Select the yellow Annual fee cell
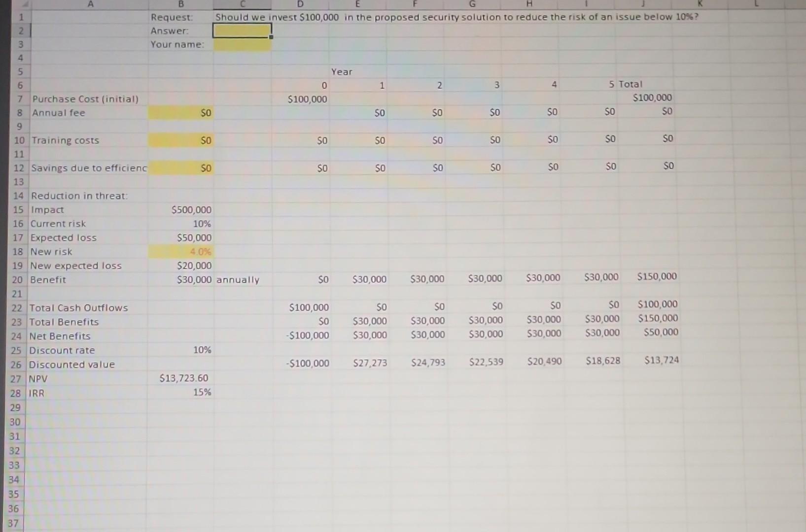Viewport: 806px width, 532px height. click(x=181, y=113)
